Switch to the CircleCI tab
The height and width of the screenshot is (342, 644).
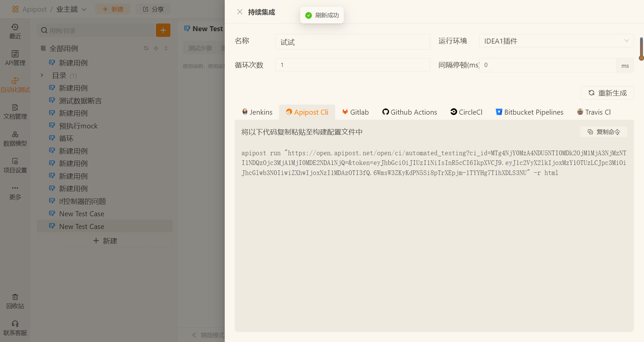466,112
